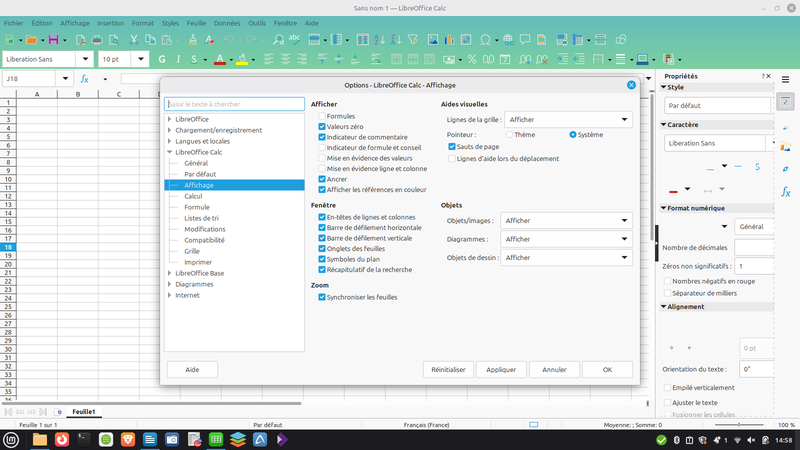Expand LibreOffice tree node
The image size is (800, 450).
point(170,119)
